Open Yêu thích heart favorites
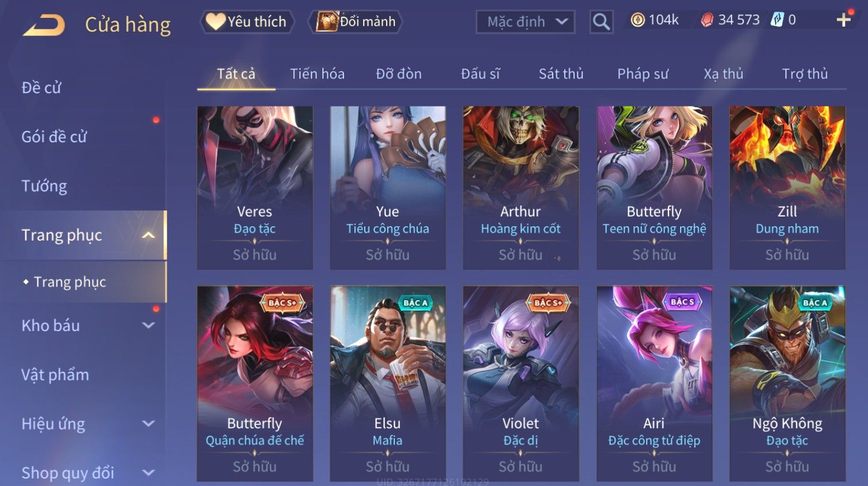 [247, 22]
